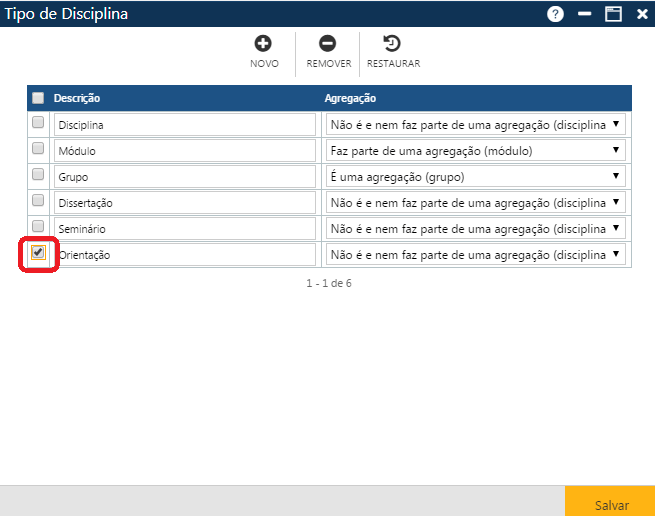
Task: Open the Agregação dropdown for Disciplina
Action: [x=475, y=125]
